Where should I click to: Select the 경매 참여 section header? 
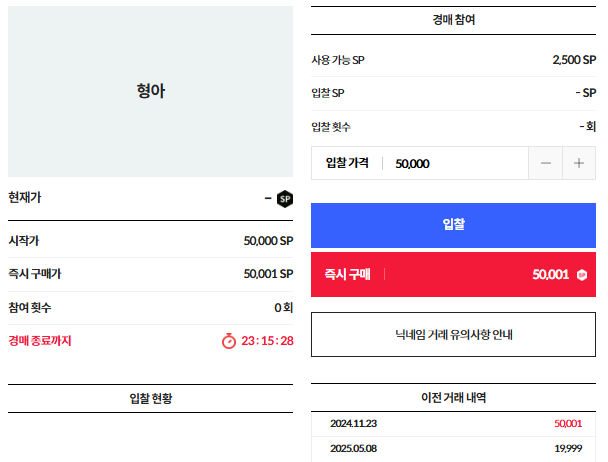[453, 20]
